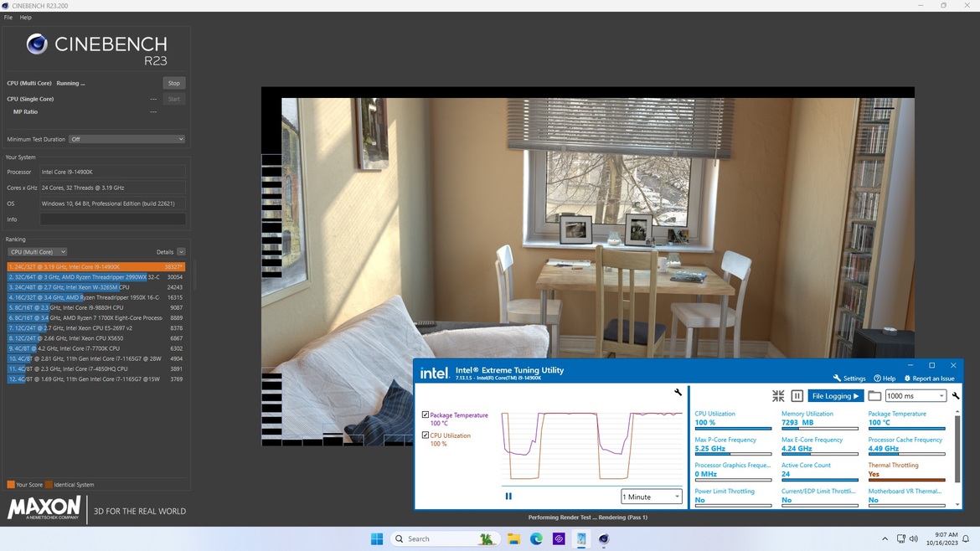Viewport: 980px width, 551px height.
Task: Click Thermal Throttling Yes indicator bar
Action: tap(906, 480)
